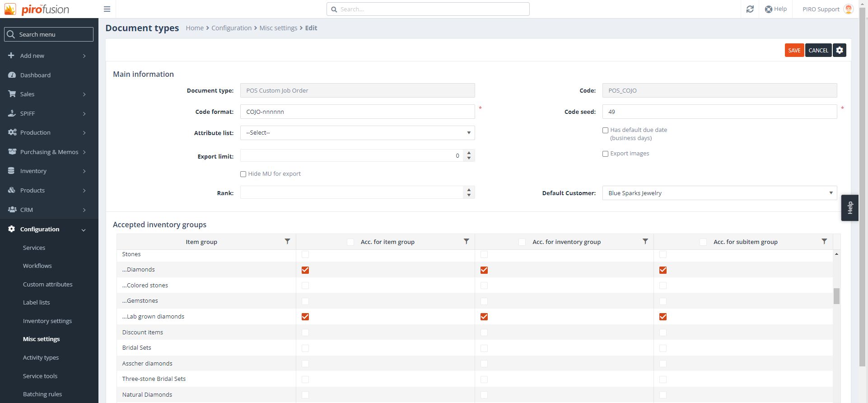Open the Attribute list dropdown
Image resolution: width=868 pixels, height=403 pixels.
(357, 133)
